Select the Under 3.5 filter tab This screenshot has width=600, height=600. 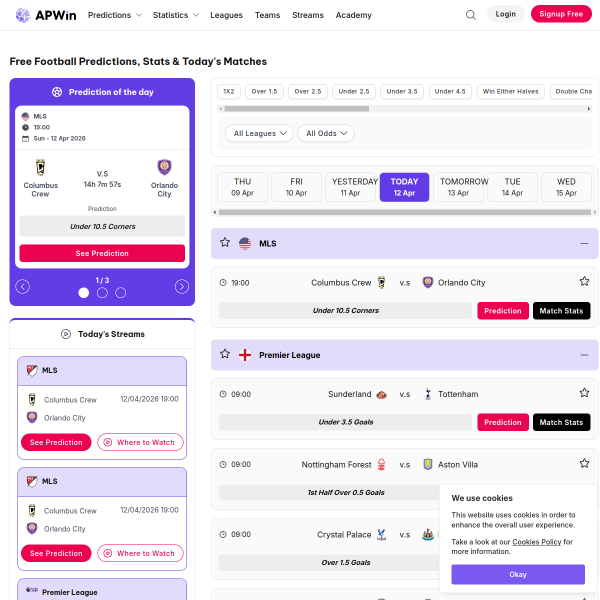pos(402,91)
